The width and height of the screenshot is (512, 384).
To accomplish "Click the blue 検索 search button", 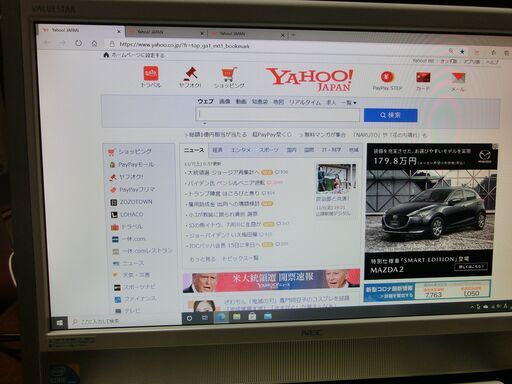I will 390,115.
